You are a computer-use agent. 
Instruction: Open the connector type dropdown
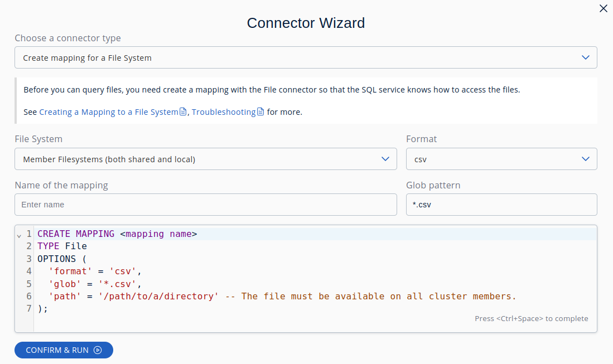pyautogui.click(x=306, y=57)
